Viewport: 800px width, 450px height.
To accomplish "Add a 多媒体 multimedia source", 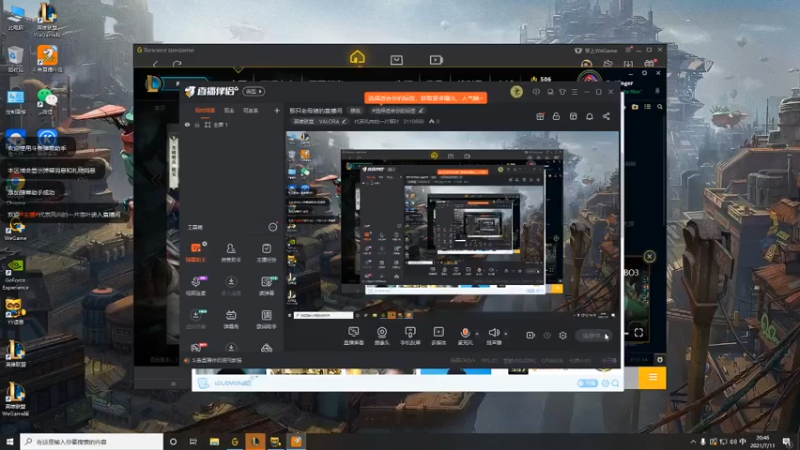I will point(438,336).
